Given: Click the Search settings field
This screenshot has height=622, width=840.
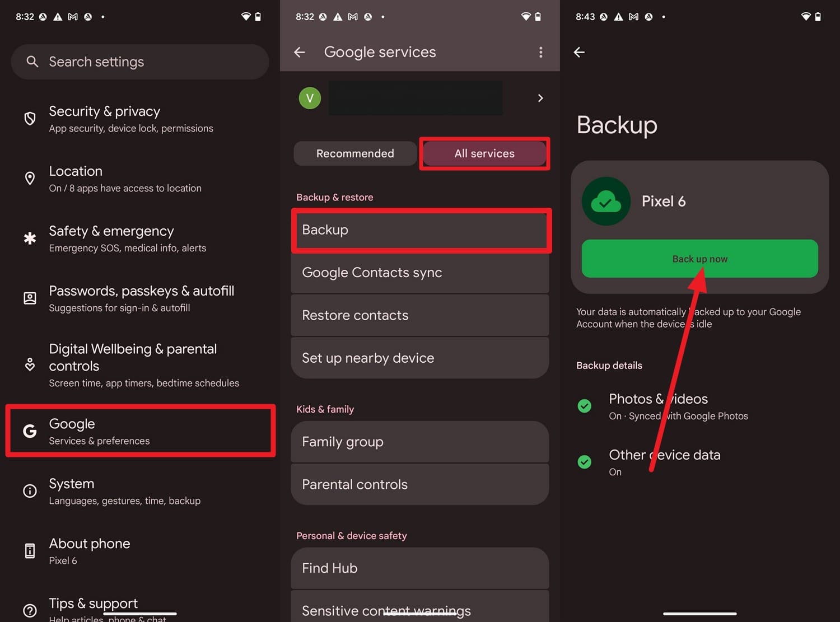Looking at the screenshot, I should [140, 62].
